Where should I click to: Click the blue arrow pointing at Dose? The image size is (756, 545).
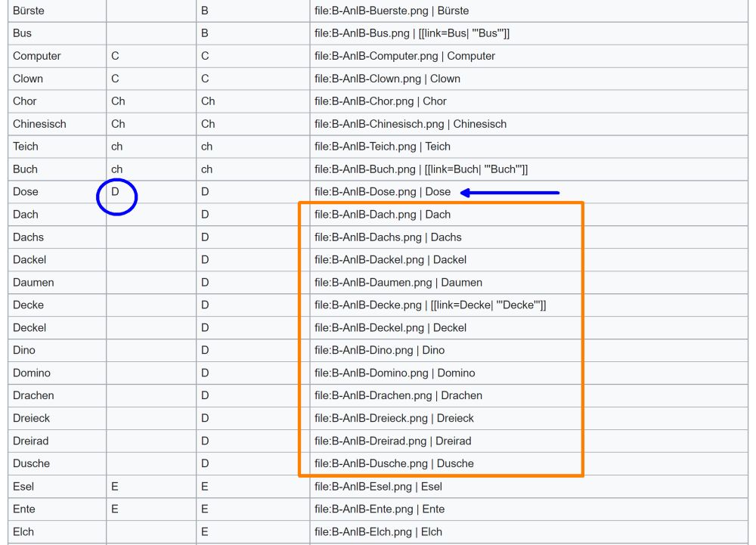[510, 193]
